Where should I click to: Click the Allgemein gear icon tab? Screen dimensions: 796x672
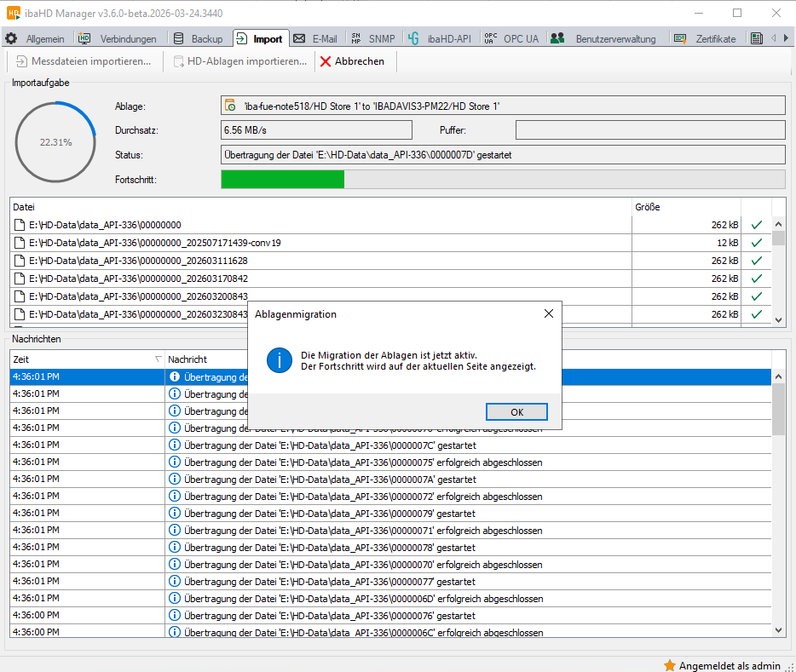click(x=12, y=39)
